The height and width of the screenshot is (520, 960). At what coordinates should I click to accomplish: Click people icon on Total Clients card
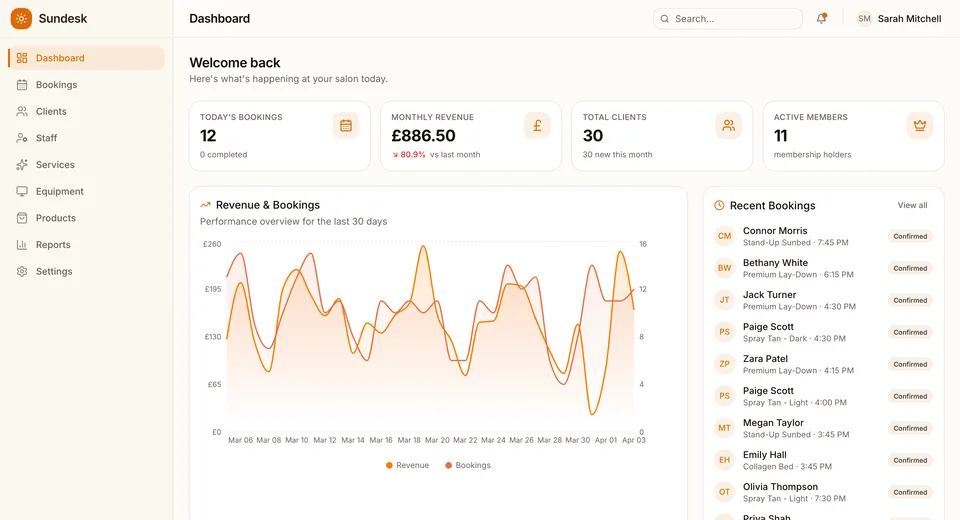click(x=728, y=126)
